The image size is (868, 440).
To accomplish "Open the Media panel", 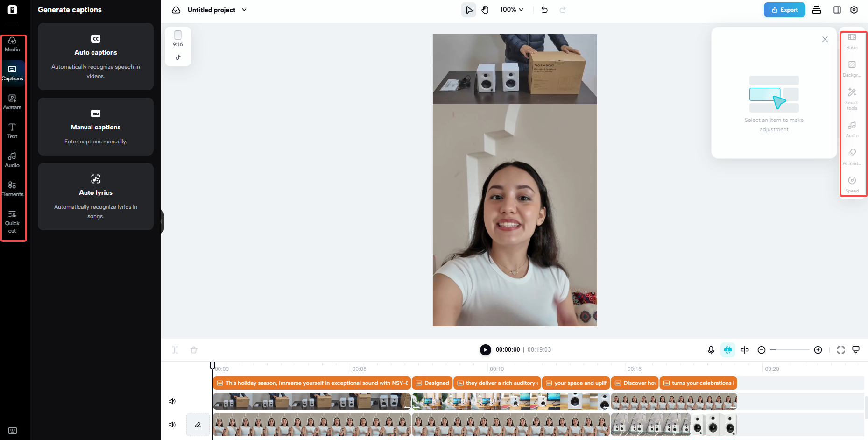I will point(12,44).
